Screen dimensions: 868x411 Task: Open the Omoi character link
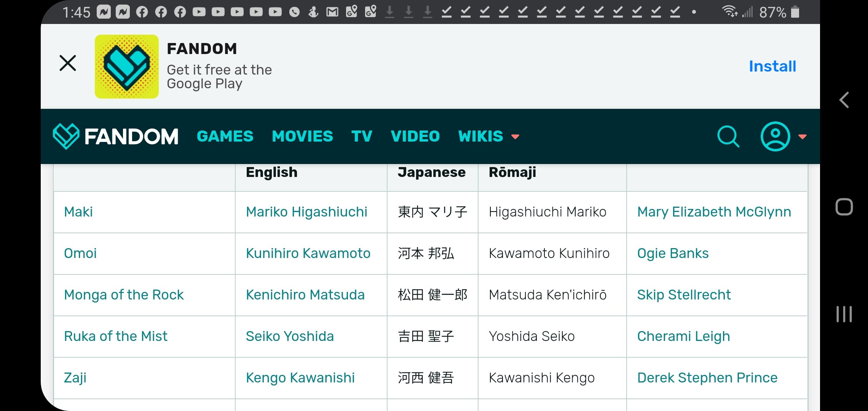(80, 253)
